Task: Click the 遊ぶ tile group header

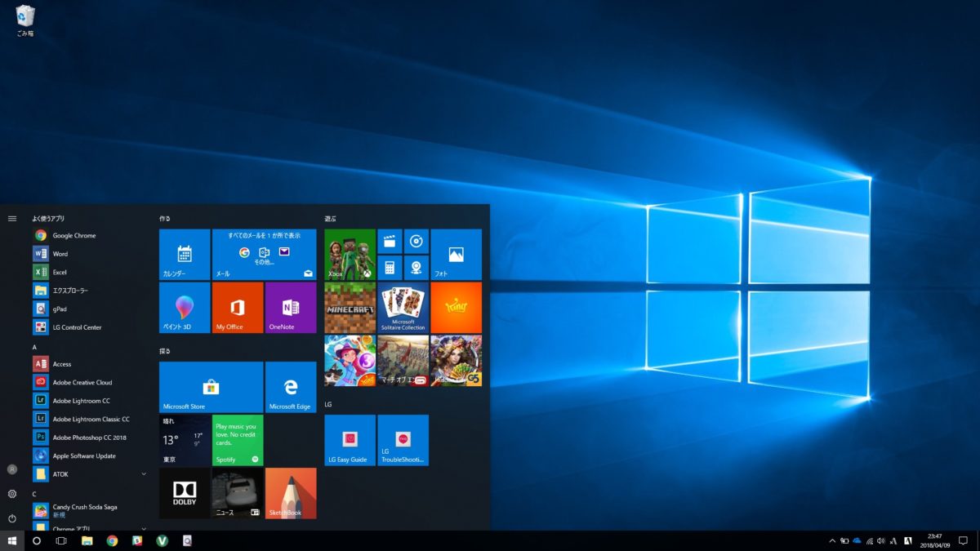Action: click(331, 219)
